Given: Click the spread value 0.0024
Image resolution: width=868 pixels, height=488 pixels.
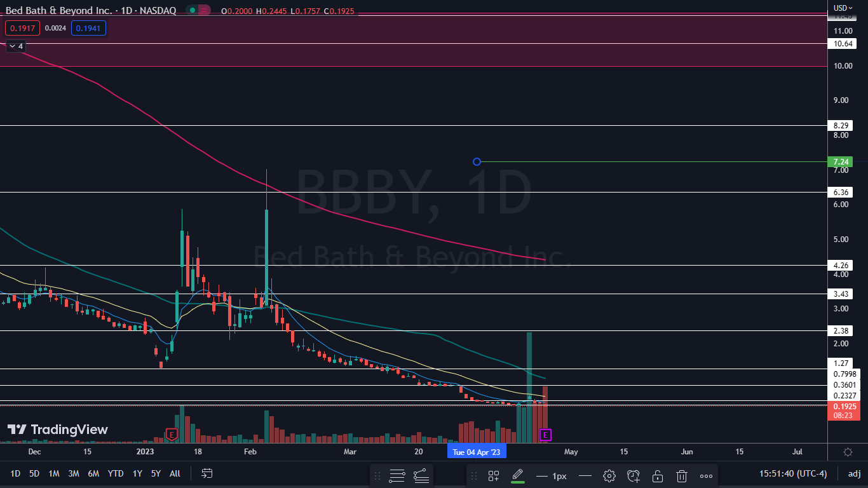Looking at the screenshot, I should [x=55, y=28].
